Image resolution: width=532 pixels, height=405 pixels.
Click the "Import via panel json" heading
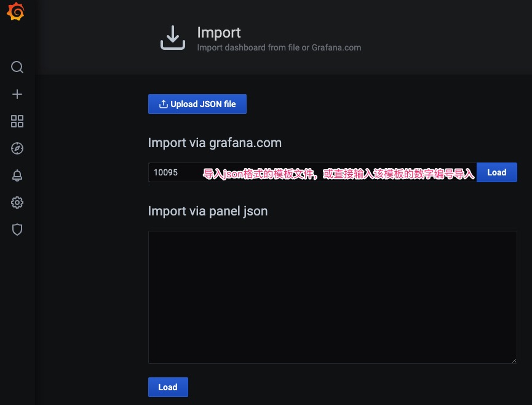click(208, 211)
